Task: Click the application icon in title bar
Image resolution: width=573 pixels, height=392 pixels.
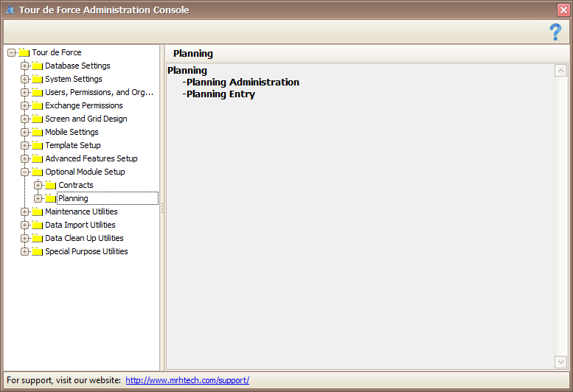Action: click(x=10, y=10)
